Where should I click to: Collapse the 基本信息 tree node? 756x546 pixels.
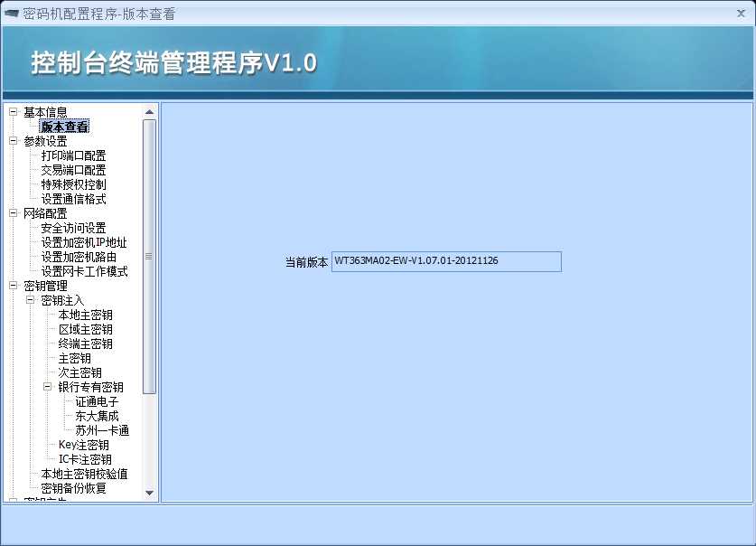coord(13,112)
